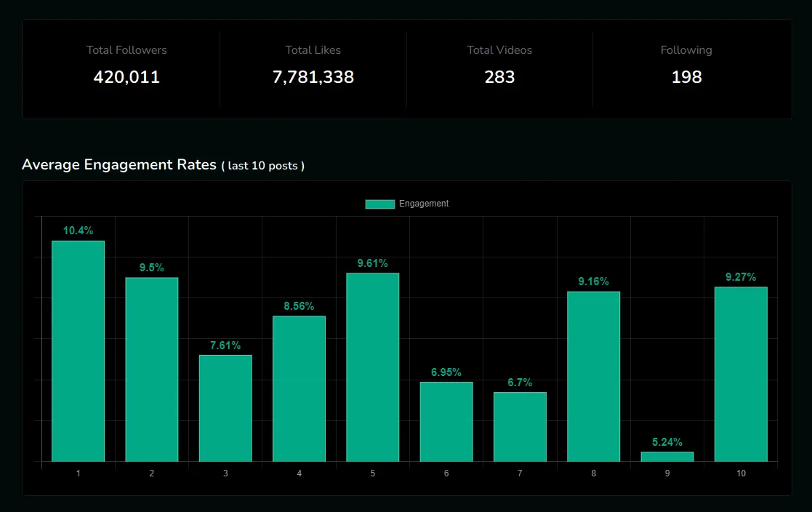812x512 pixels.
Task: Select the Total Videos number 283
Action: coord(499,77)
